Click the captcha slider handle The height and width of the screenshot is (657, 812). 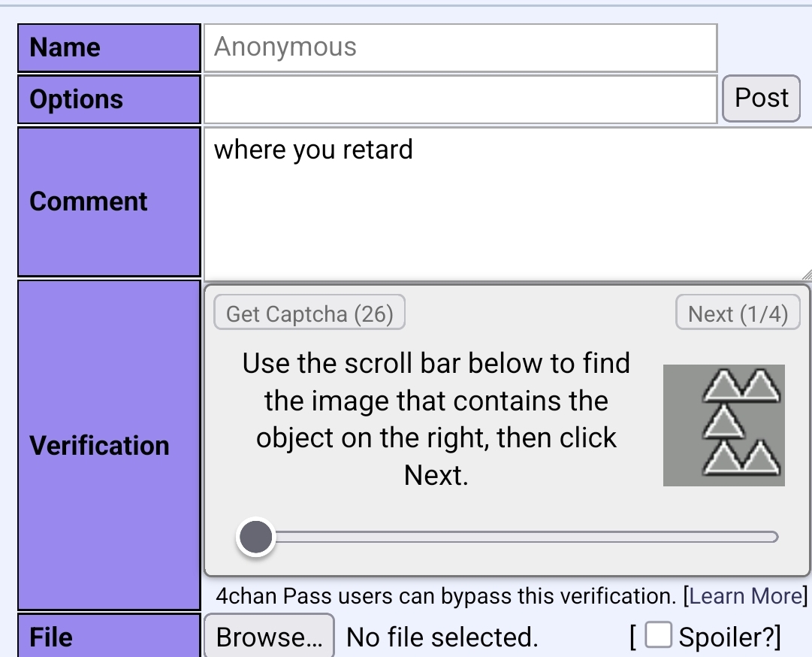pos(256,537)
